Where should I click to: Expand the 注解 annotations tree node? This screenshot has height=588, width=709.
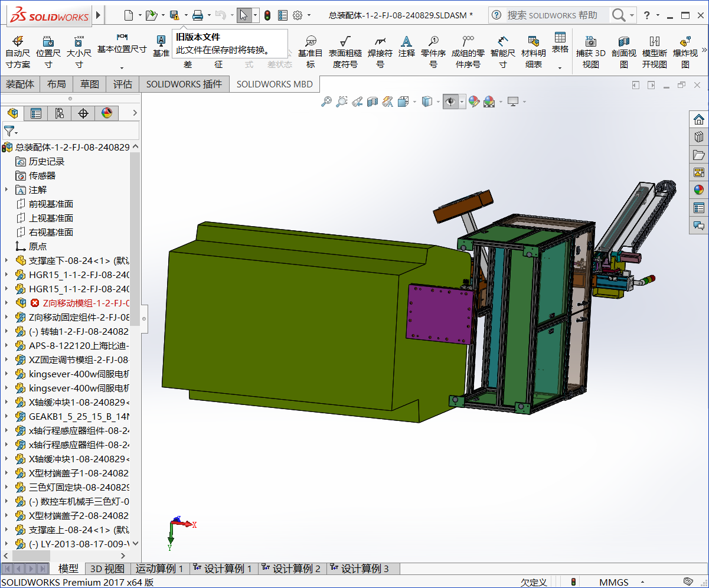pyautogui.click(x=6, y=190)
